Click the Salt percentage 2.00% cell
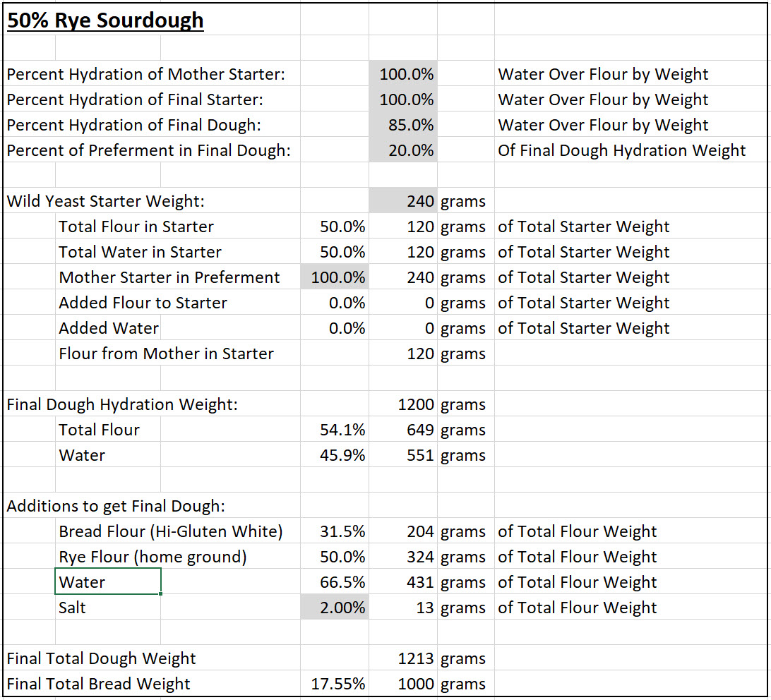Viewport: 771px width, 700px height. pyautogui.click(x=335, y=608)
